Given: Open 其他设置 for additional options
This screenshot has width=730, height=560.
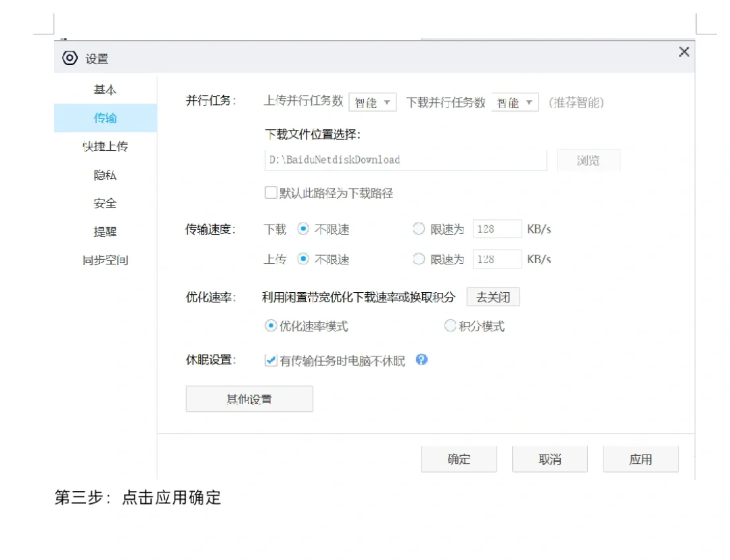Looking at the screenshot, I should tap(249, 399).
